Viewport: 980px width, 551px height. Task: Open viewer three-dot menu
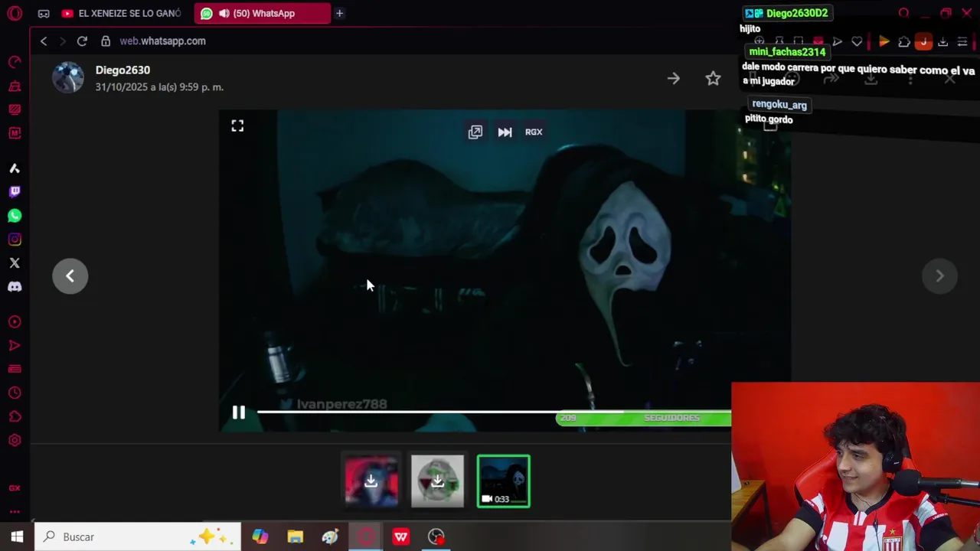click(x=910, y=78)
